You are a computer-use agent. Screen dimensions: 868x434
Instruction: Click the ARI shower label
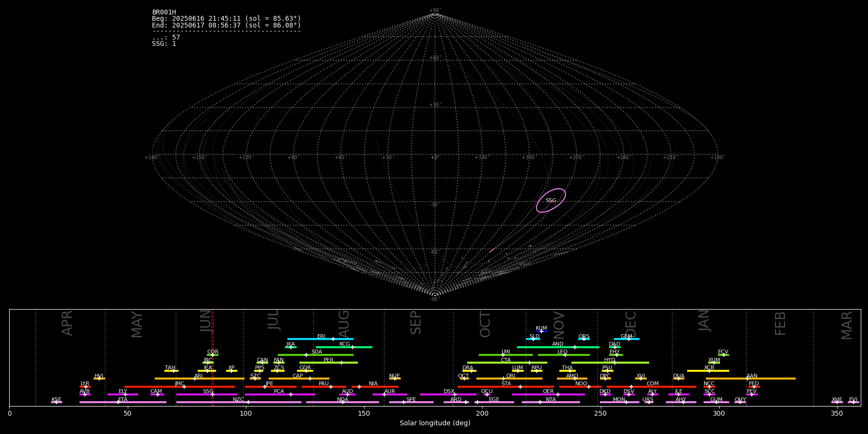coord(199,376)
